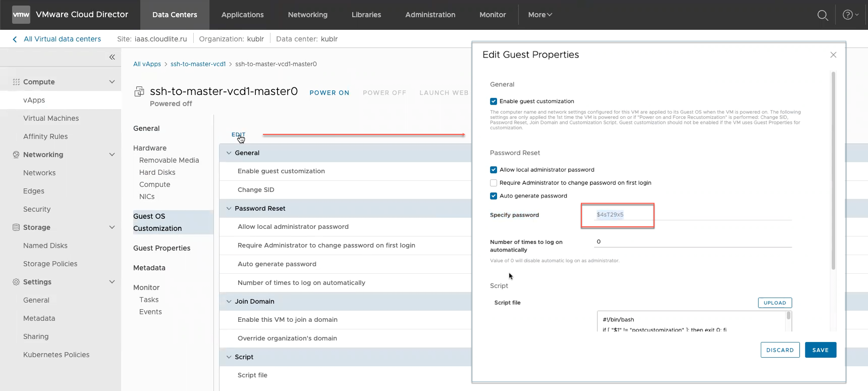
Task: Click the Specify password field
Action: (692, 215)
